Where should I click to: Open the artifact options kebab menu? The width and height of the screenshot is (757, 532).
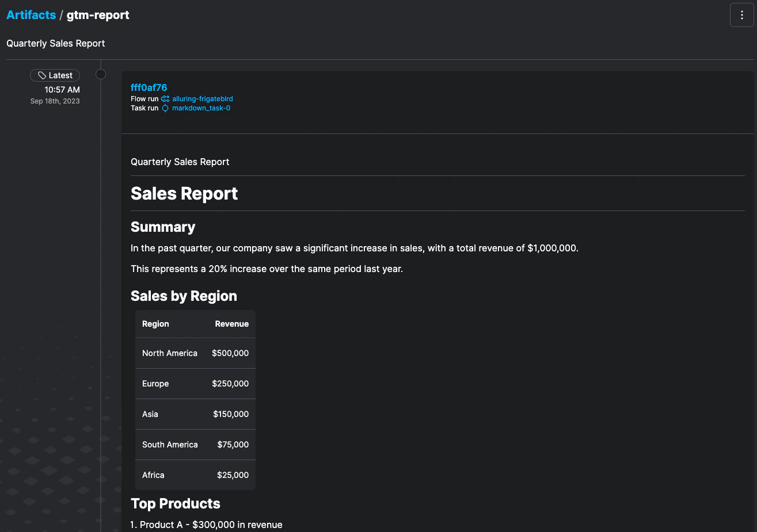(741, 15)
